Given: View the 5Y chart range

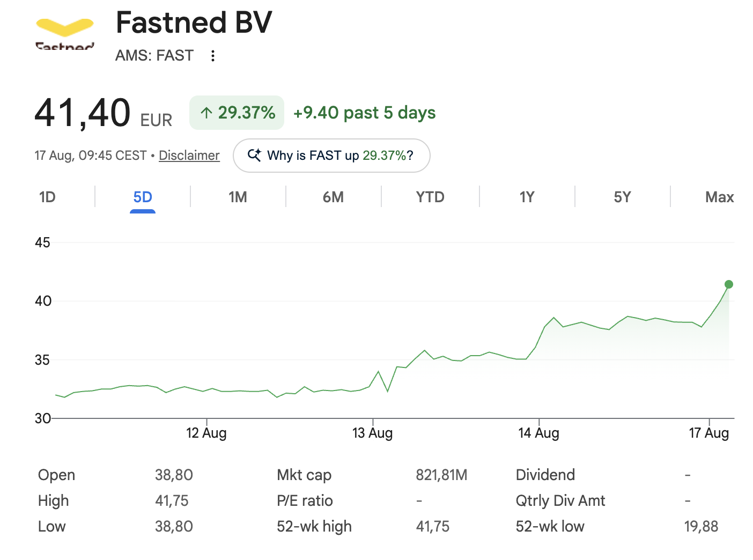Looking at the screenshot, I should (622, 197).
